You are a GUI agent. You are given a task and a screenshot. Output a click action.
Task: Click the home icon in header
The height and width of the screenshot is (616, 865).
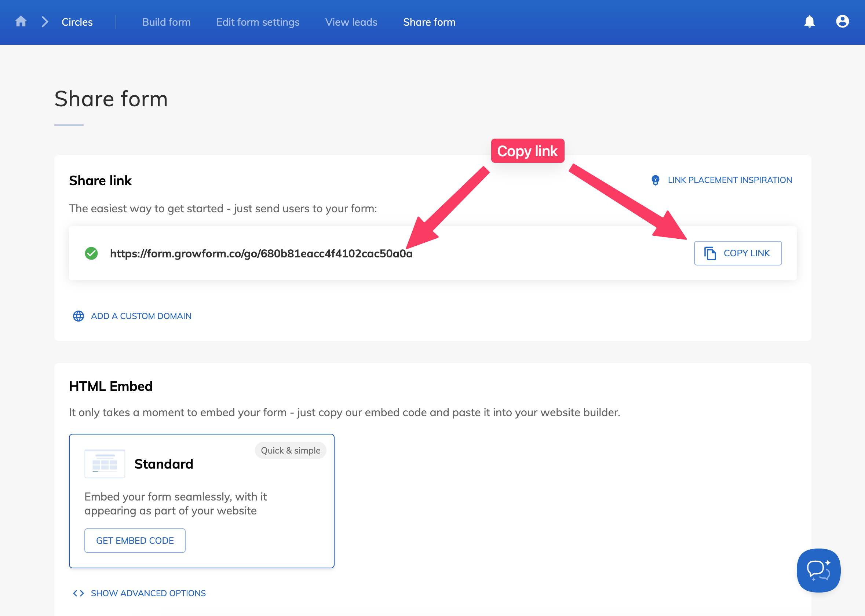point(21,22)
